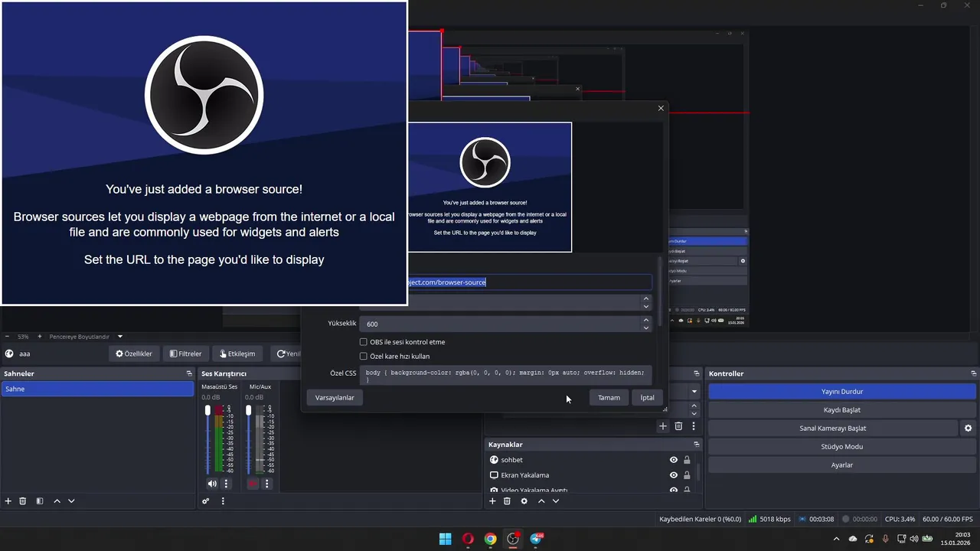Open Windows Start menu
The image size is (980, 551).
click(445, 539)
